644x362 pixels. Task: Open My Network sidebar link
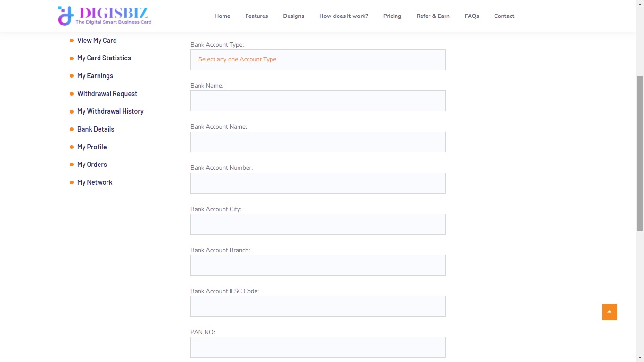click(94, 182)
